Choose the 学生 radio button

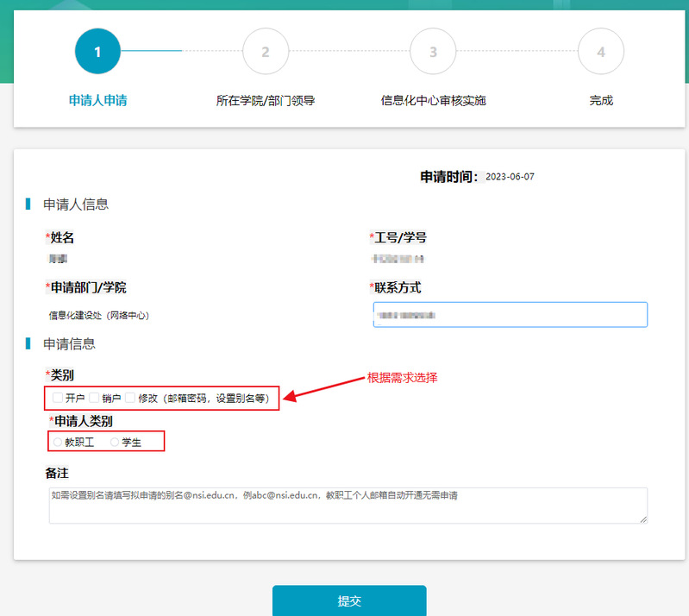click(115, 442)
